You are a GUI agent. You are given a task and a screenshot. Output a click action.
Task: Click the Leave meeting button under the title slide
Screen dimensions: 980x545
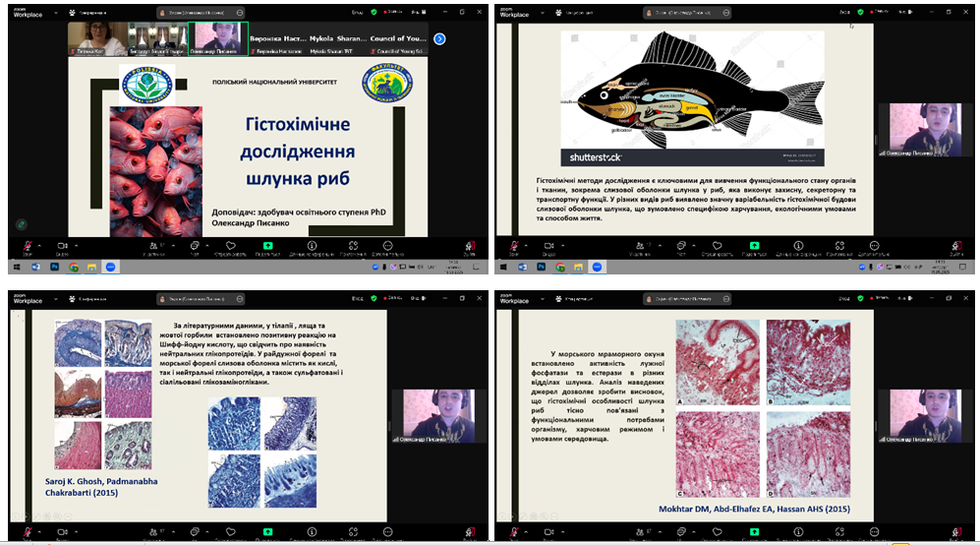[x=470, y=245]
